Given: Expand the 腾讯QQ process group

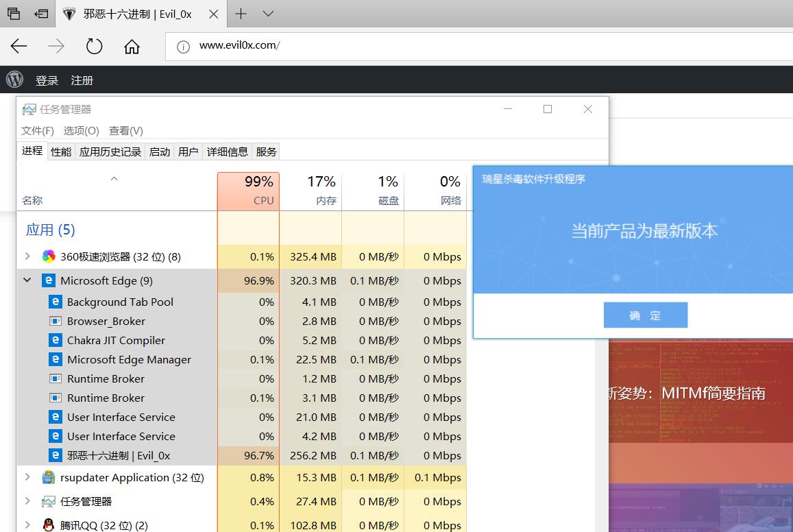Looking at the screenshot, I should (x=27, y=525).
